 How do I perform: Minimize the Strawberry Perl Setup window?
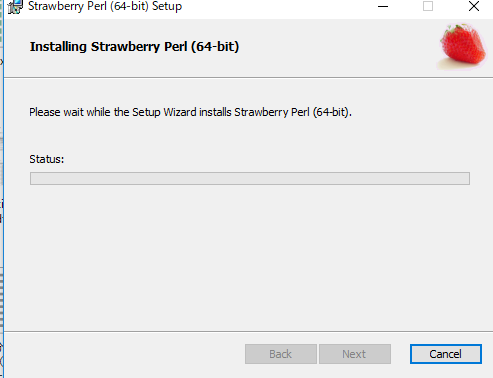pos(383,6)
